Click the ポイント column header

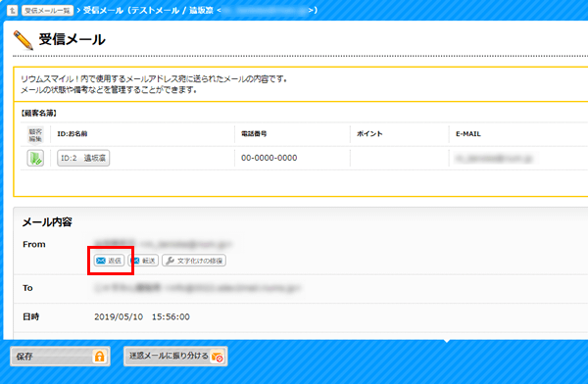coord(369,134)
